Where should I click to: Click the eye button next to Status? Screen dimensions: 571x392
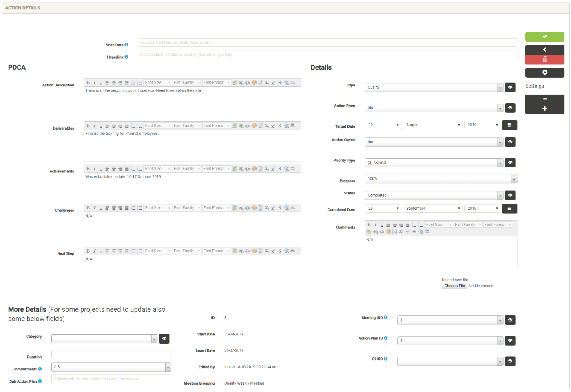510,195
